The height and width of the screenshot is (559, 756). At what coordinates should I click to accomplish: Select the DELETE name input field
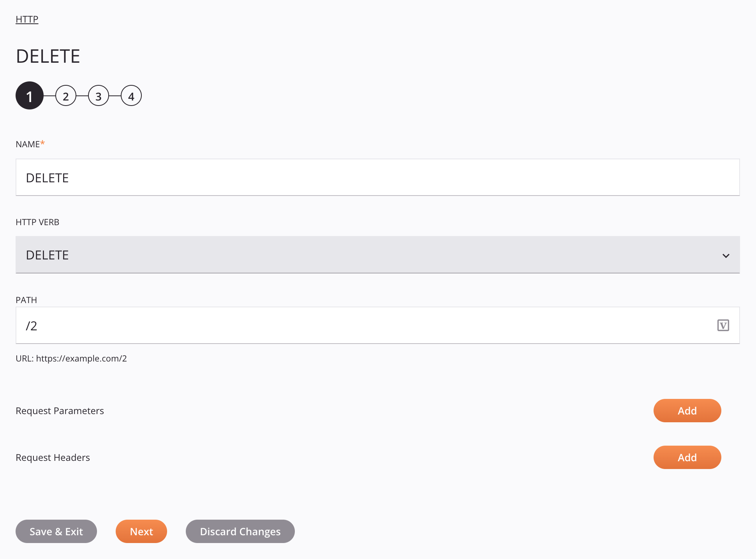click(x=378, y=177)
